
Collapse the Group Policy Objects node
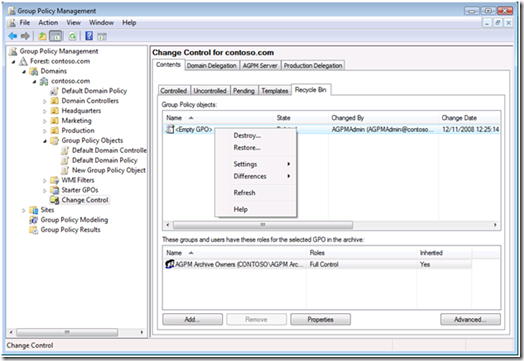point(45,141)
